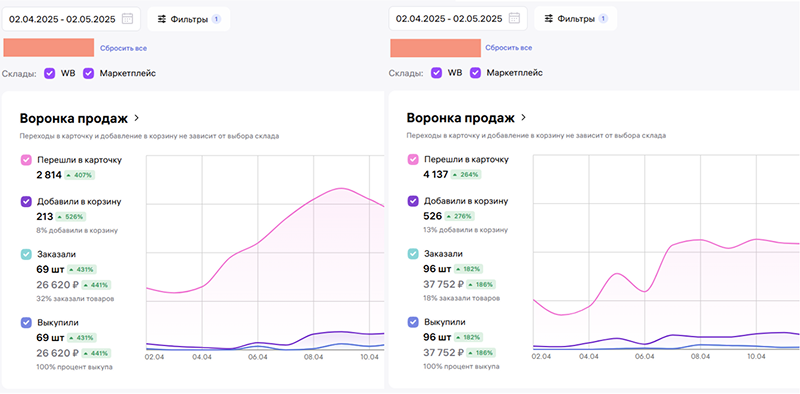Click orange filter tag in right panel

click(x=435, y=48)
